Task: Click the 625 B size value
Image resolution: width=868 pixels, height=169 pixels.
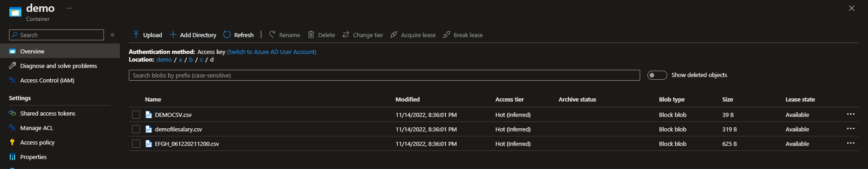Action: point(729,144)
